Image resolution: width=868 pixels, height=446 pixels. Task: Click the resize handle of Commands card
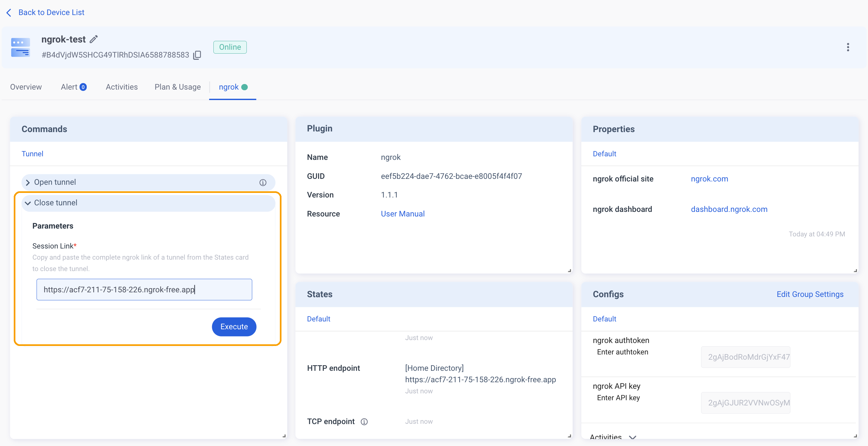pyautogui.click(x=284, y=436)
